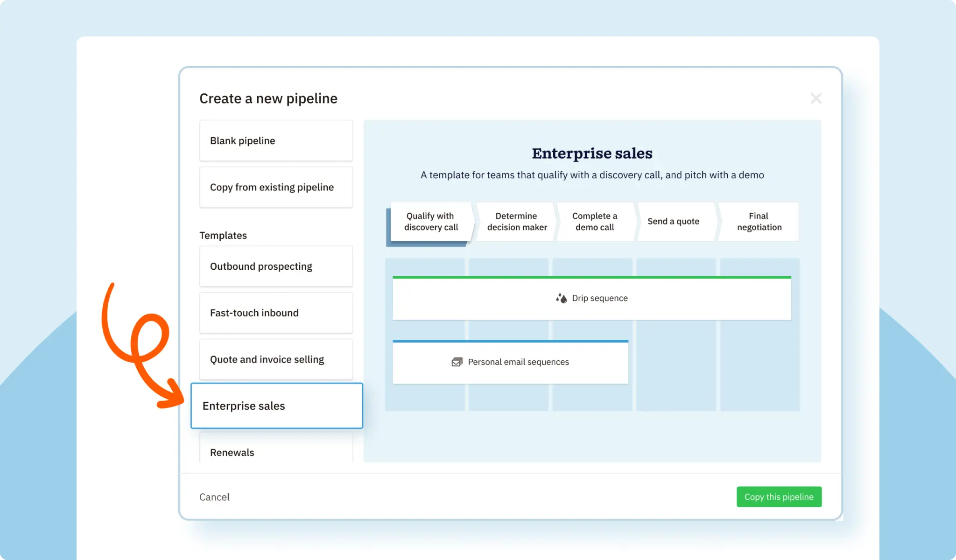Screen dimensions: 956x560
Task: Select the Send a quote stage
Action: [673, 221]
